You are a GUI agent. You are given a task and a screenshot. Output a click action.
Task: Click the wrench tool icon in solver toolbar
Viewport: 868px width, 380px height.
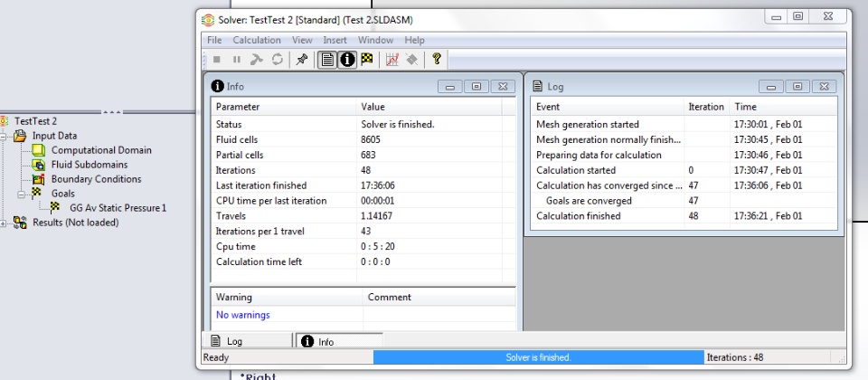click(x=256, y=60)
